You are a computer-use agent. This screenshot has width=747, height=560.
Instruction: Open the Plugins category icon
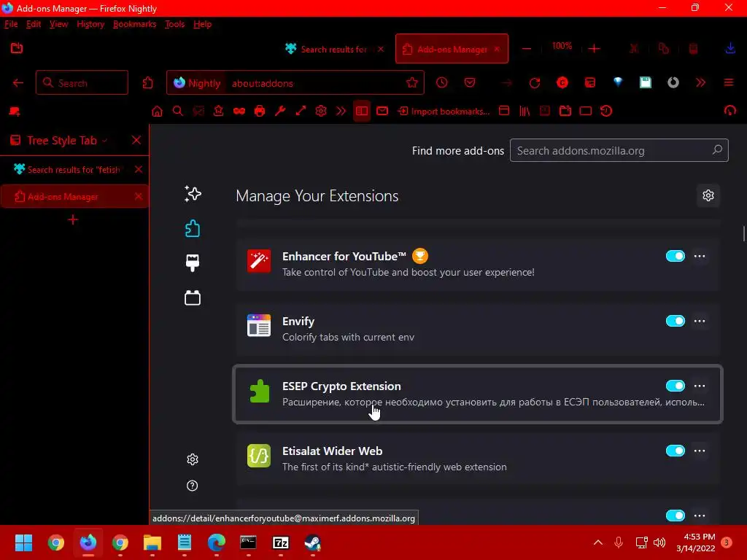coord(193,297)
